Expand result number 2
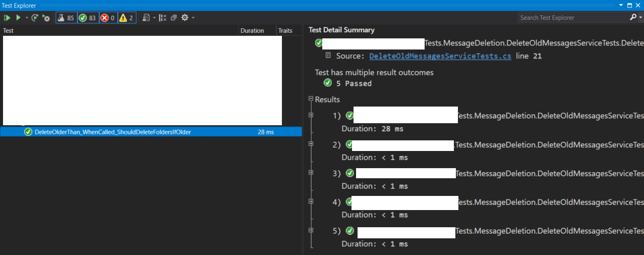Image resolution: width=644 pixels, height=255 pixels. click(311, 145)
